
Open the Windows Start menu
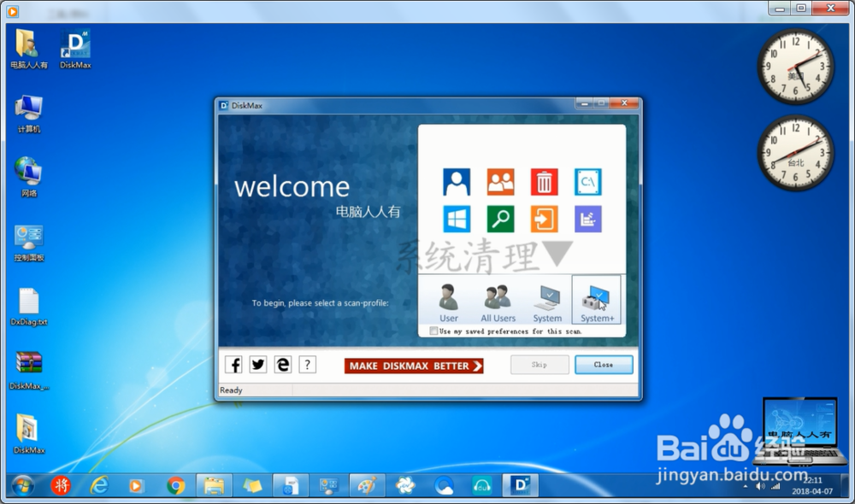pos(23,485)
